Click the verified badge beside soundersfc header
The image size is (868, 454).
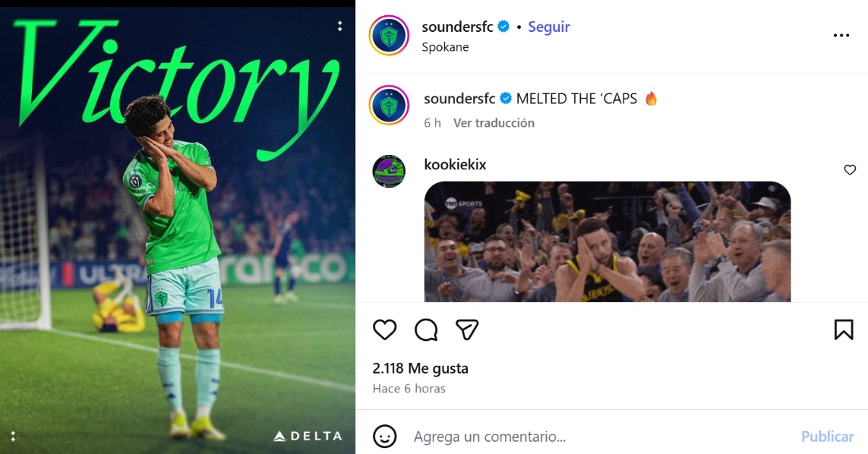[x=503, y=26]
